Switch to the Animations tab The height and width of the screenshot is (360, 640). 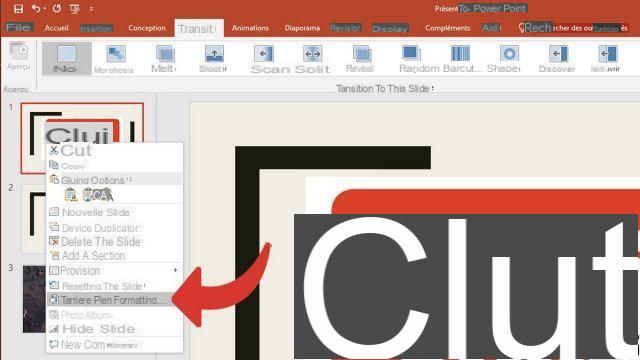[x=250, y=28]
